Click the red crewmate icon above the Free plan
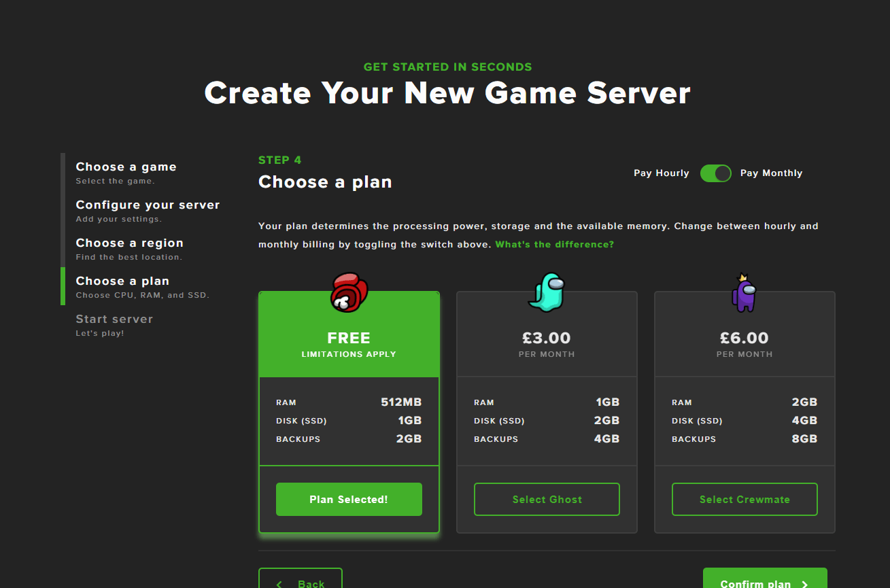Viewport: 890px width, 588px height. point(348,292)
